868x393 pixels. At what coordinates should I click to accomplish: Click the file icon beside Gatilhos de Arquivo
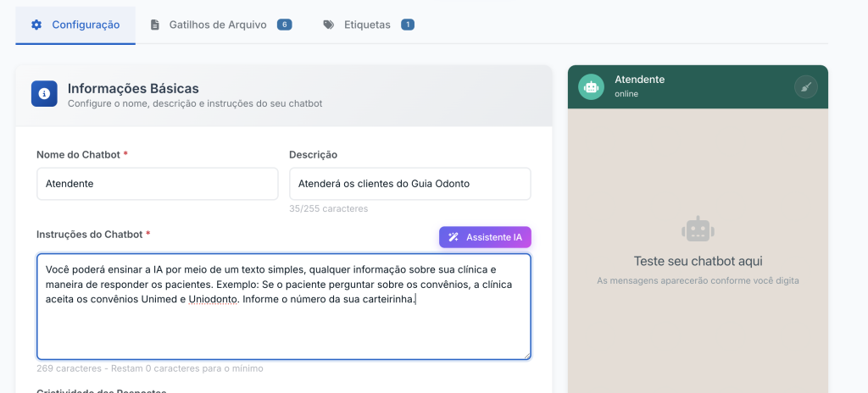(155, 25)
